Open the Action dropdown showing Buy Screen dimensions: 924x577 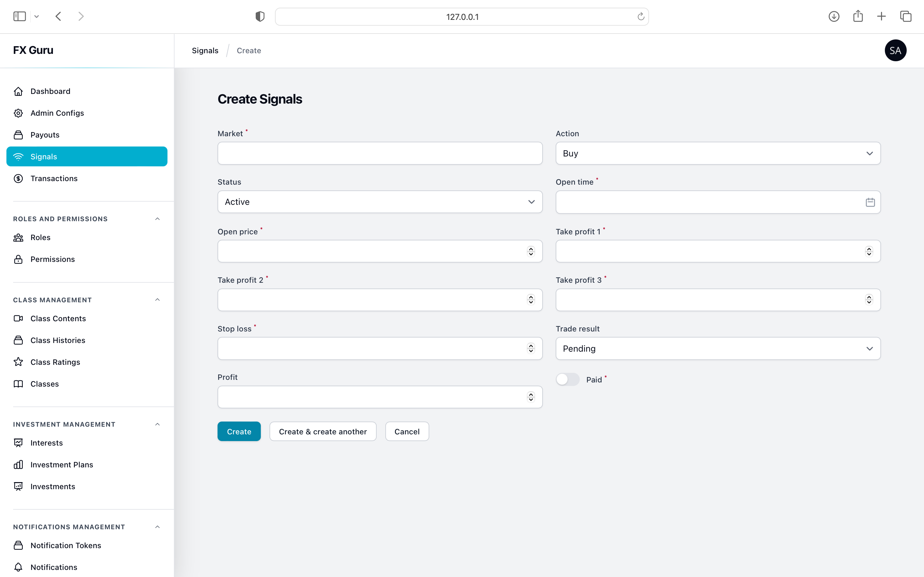718,154
